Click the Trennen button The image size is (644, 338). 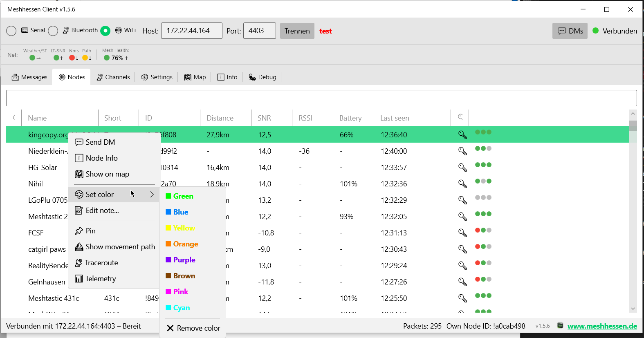(x=297, y=31)
